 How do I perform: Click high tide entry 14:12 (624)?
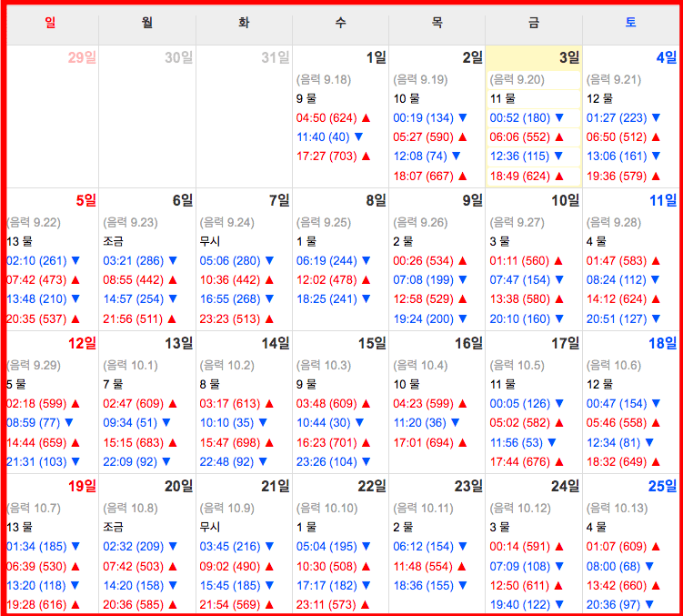click(x=623, y=299)
